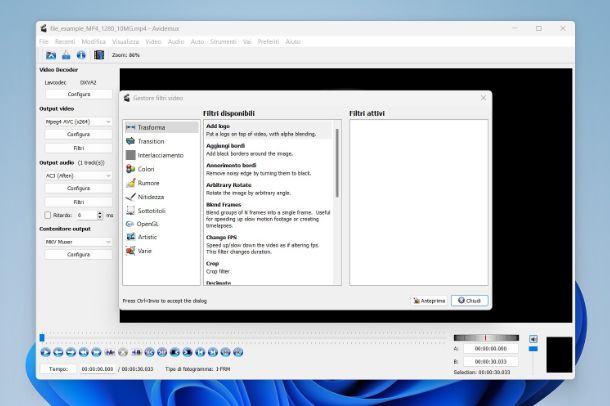The image size is (610, 406).
Task: Click greyed icon between A and B markers
Action: (x=123, y=352)
